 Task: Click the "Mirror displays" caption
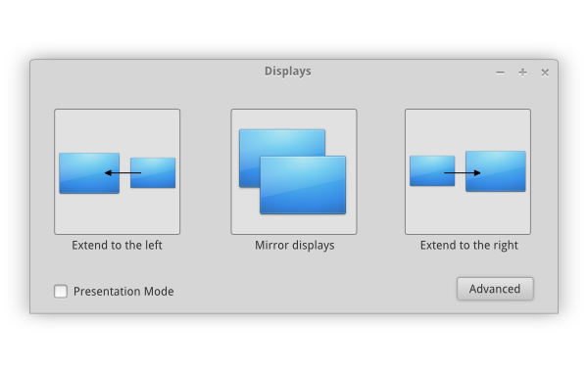coord(294,246)
